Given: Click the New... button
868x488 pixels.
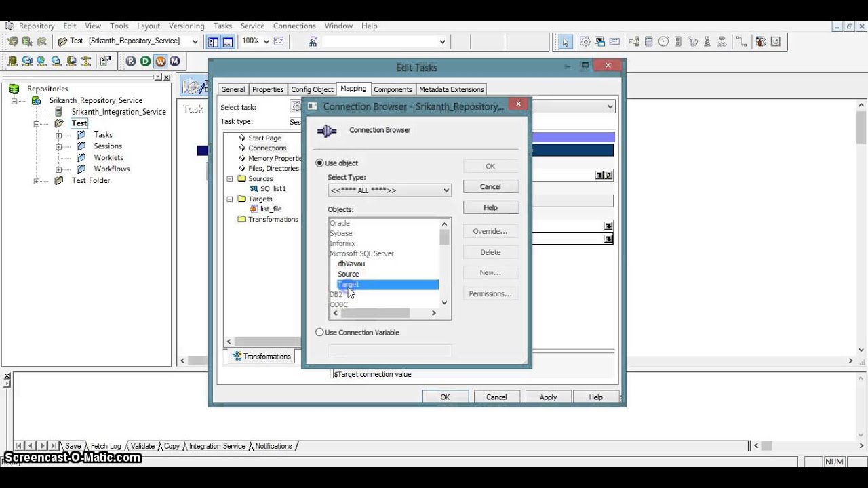Looking at the screenshot, I should pos(490,273).
